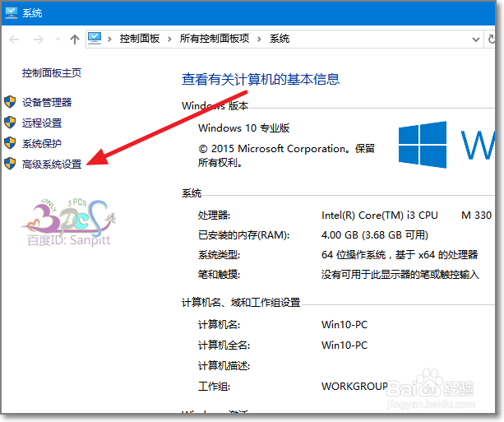
Task: Click WORKGROUP value
Action: pos(354,387)
